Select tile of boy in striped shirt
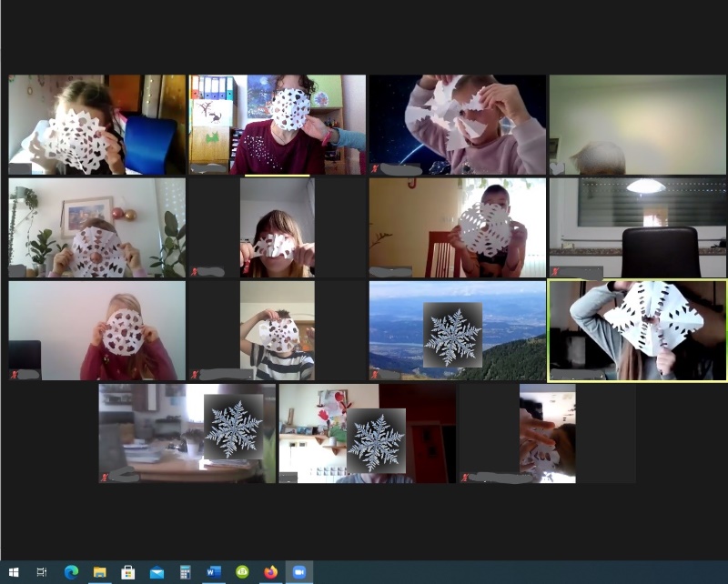 pyautogui.click(x=278, y=330)
